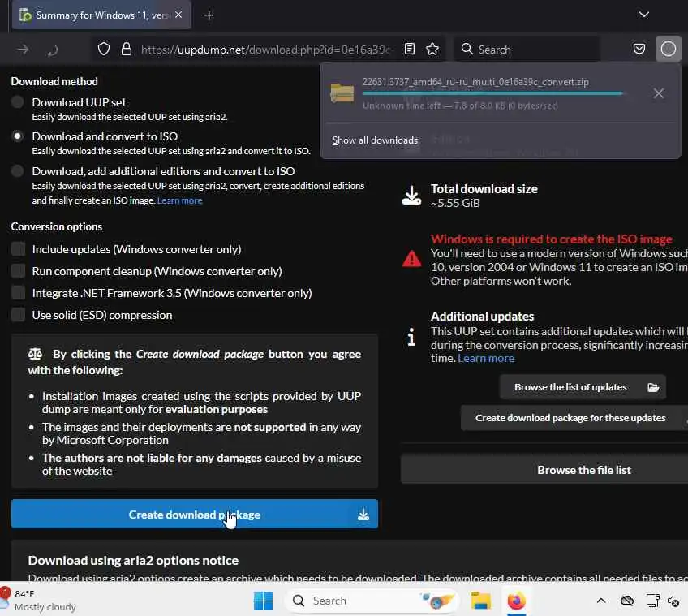688x616 pixels.
Task: Click the taskbar Search box
Action: tap(371, 601)
